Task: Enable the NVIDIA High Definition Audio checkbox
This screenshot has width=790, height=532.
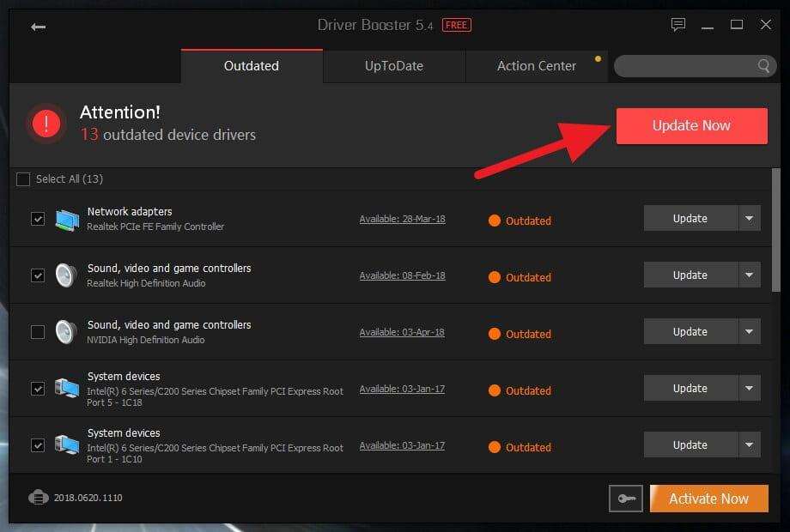Action: pyautogui.click(x=37, y=332)
